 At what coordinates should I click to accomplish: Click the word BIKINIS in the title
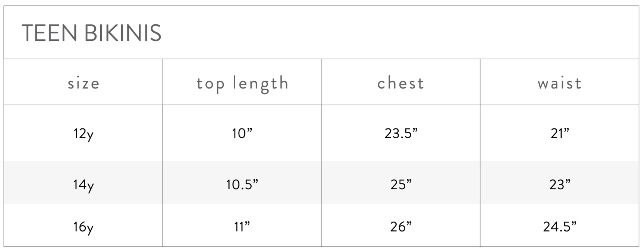pyautogui.click(x=123, y=33)
